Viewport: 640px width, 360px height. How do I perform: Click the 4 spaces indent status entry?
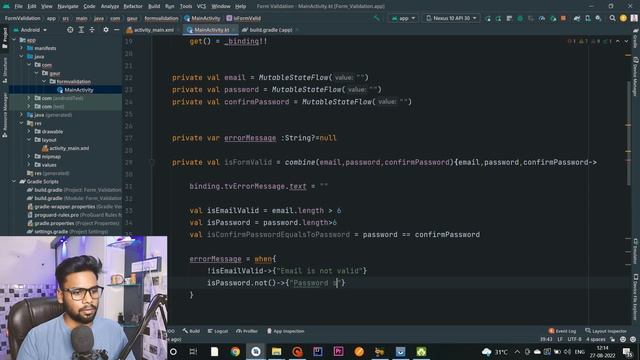click(x=596, y=340)
